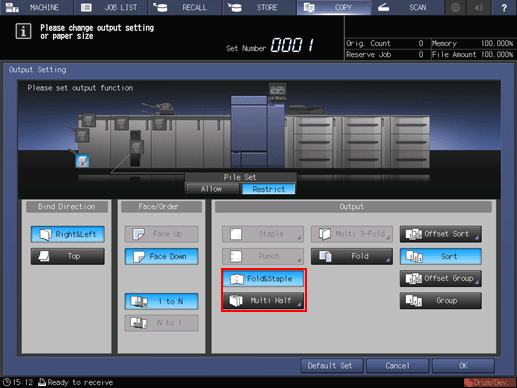The height and width of the screenshot is (388, 517).
Task: Select the highlighted blue output tray icon
Action: [x=82, y=161]
